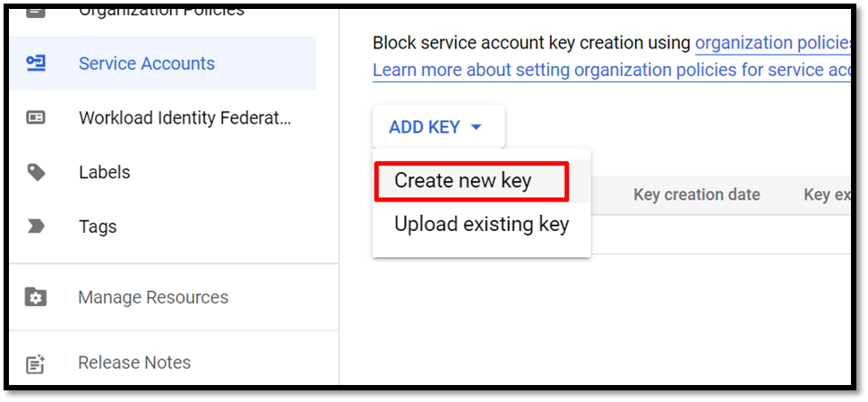Screen dimensions: 868x402
Task: Click the Service Accounts sidebar icon
Action: click(36, 64)
